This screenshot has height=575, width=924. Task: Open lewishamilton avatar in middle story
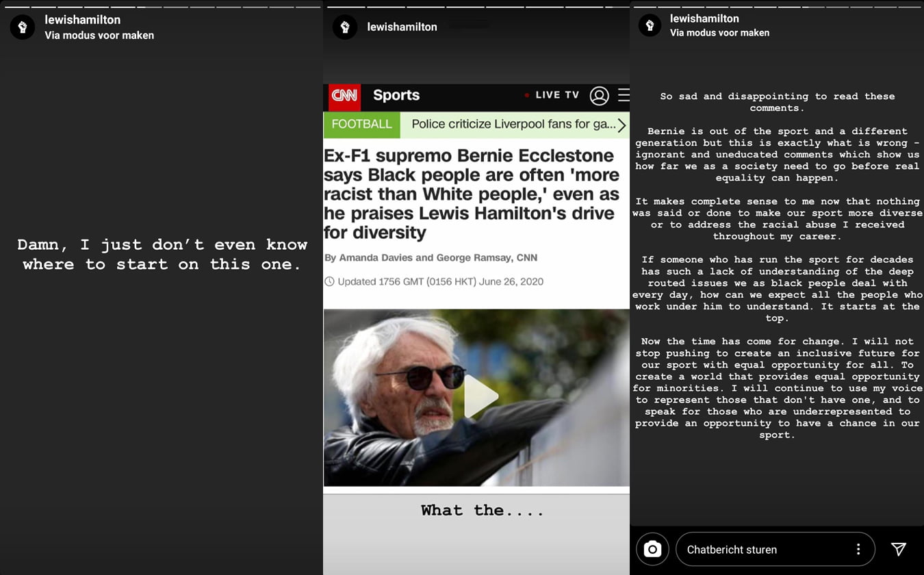point(345,27)
